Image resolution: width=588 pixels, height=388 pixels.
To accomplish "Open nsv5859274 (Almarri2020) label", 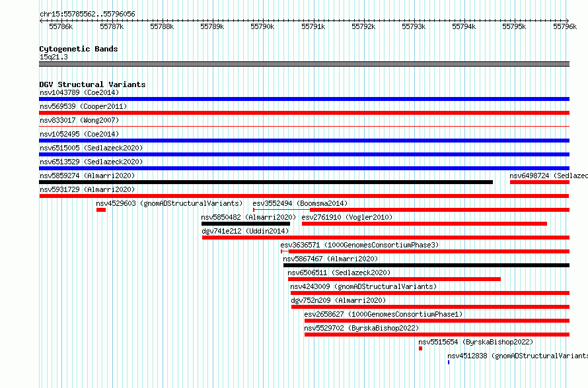I will 87,176.
